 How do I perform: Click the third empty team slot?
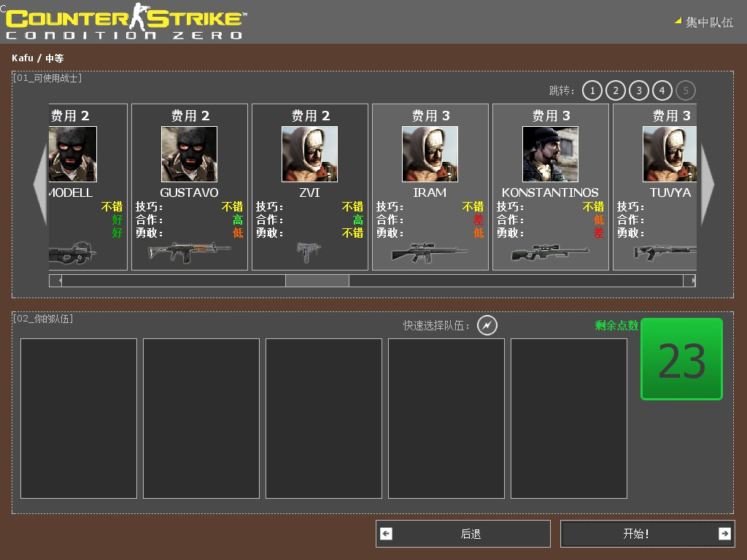coord(324,419)
